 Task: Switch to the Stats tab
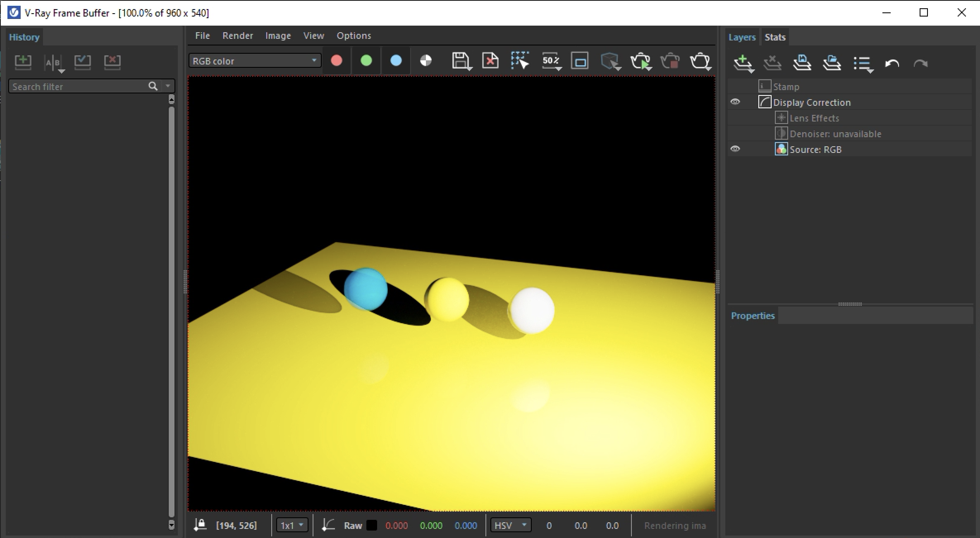(774, 37)
